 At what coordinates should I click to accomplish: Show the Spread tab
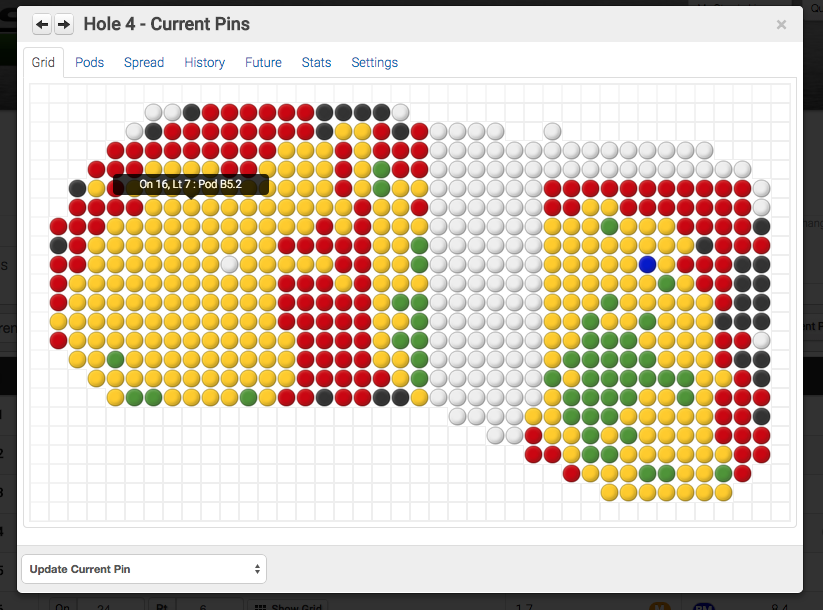tap(144, 62)
